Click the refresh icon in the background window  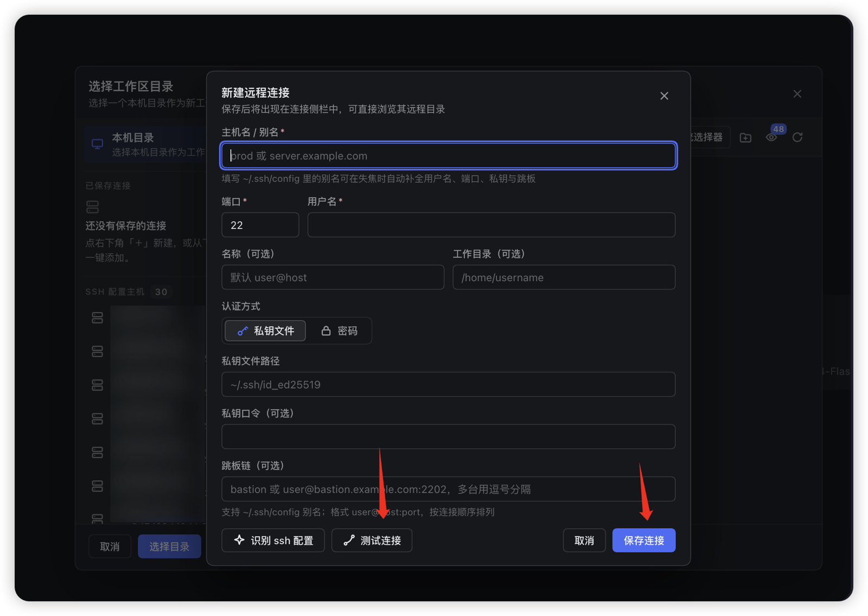797,137
